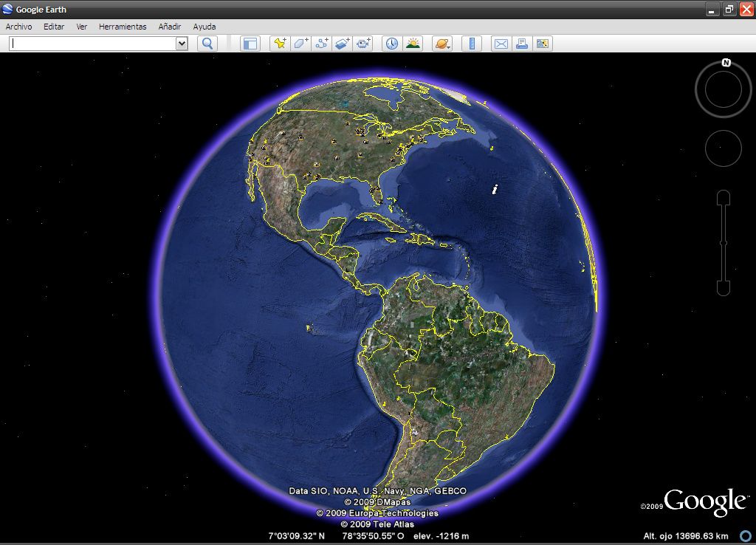
Task: Click the magnifier search button
Action: [x=207, y=44]
